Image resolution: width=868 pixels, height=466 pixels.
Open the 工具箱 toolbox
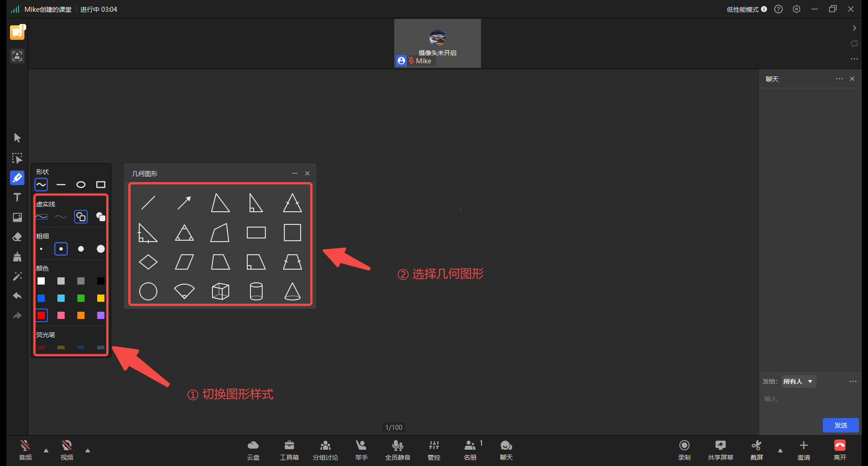[x=289, y=450]
